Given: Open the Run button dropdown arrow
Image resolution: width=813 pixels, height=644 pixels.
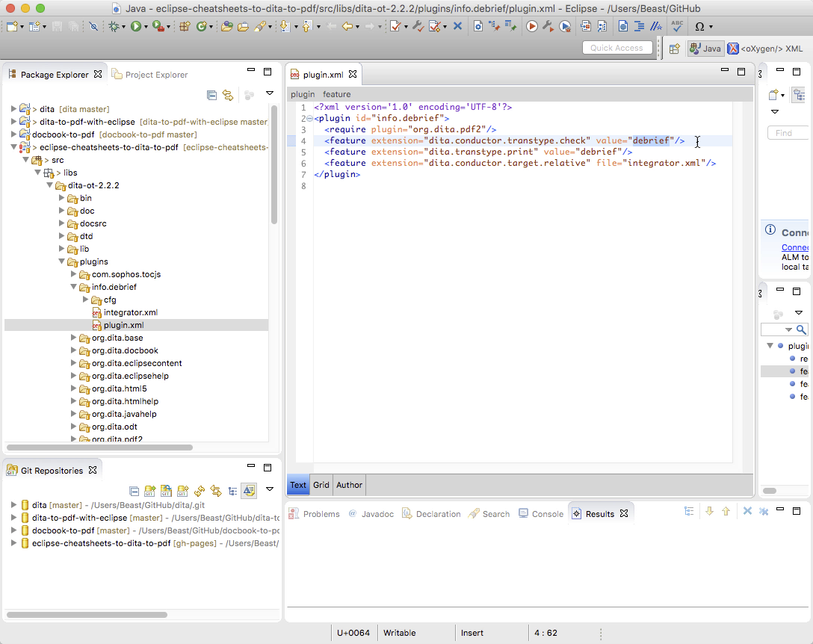Looking at the screenshot, I should (146, 27).
